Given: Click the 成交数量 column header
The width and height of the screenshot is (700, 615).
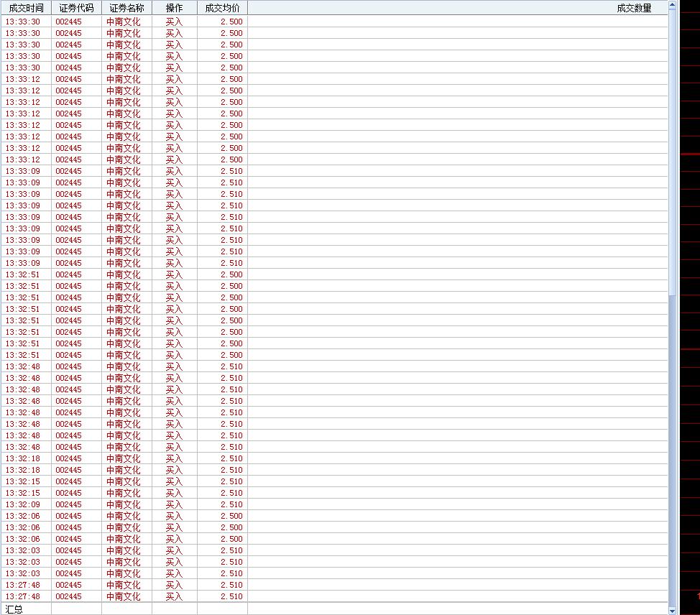Looking at the screenshot, I should [x=458, y=8].
